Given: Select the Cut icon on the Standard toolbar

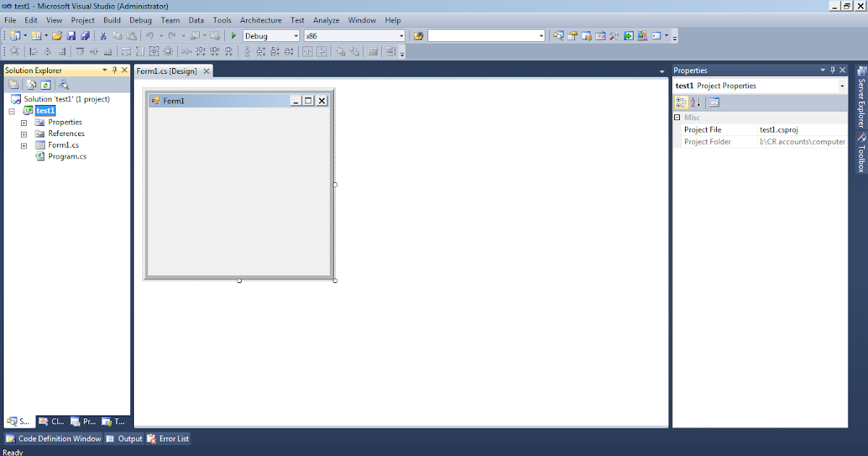Looking at the screenshot, I should tap(103, 35).
